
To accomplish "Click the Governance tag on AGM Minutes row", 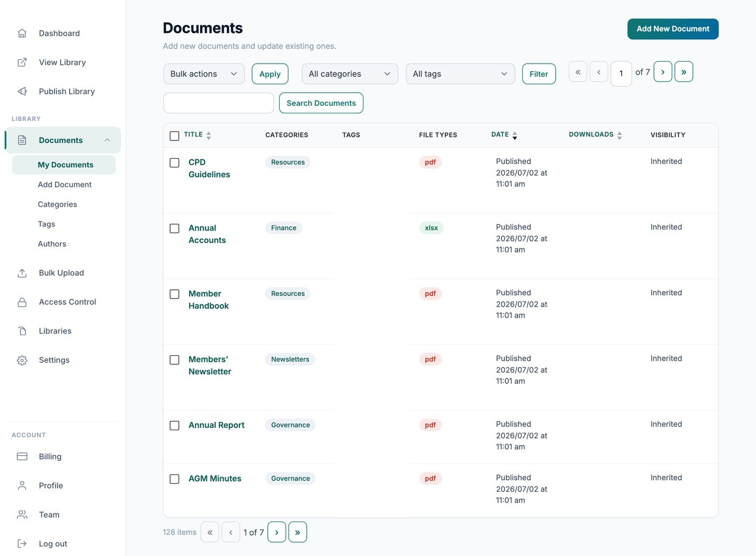I will point(291,479).
